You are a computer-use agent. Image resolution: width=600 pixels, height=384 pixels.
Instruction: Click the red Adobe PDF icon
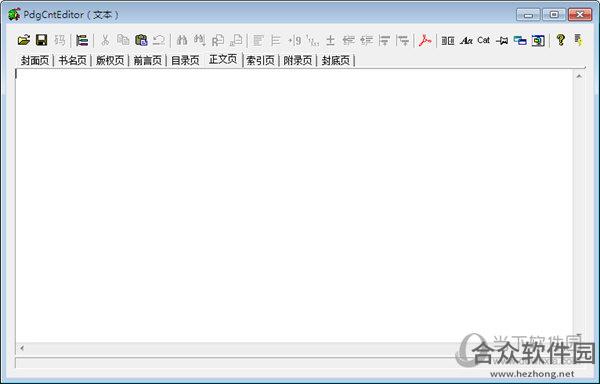click(x=425, y=40)
